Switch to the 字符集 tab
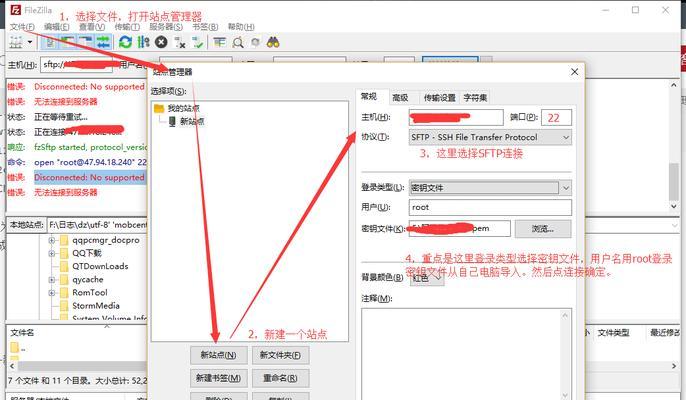 point(476,98)
